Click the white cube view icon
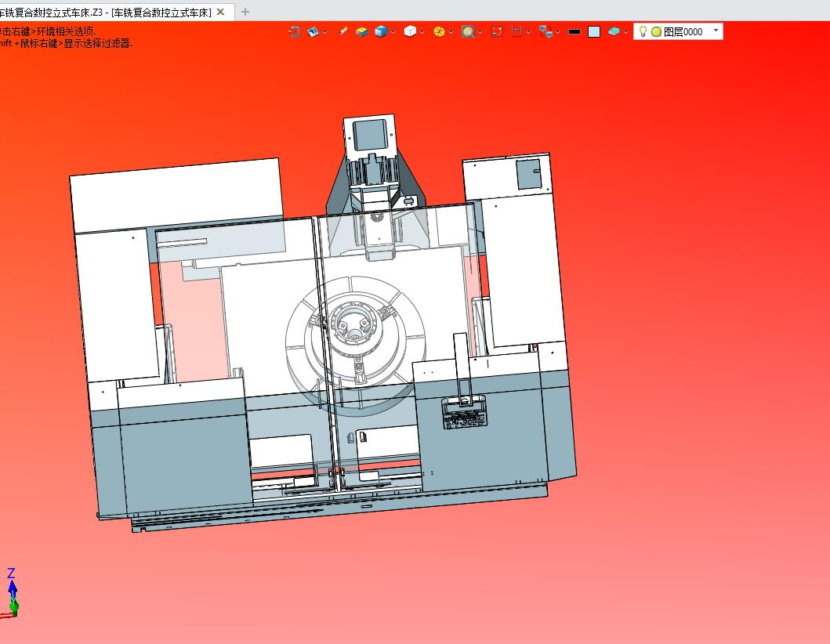This screenshot has width=830, height=644. coord(410,32)
